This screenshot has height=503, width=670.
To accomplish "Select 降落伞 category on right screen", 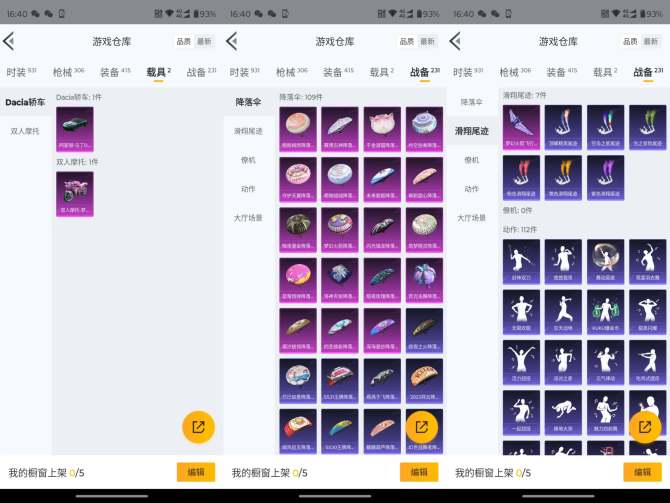I will [x=472, y=102].
